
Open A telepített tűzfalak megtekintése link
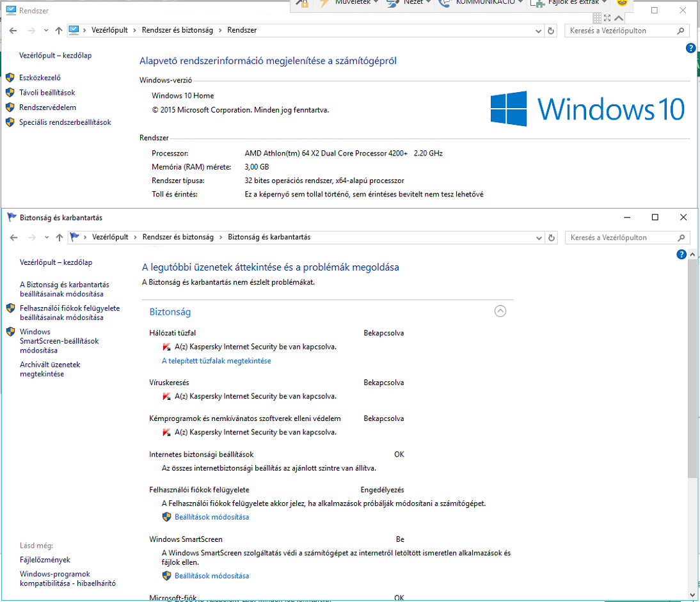tap(216, 361)
